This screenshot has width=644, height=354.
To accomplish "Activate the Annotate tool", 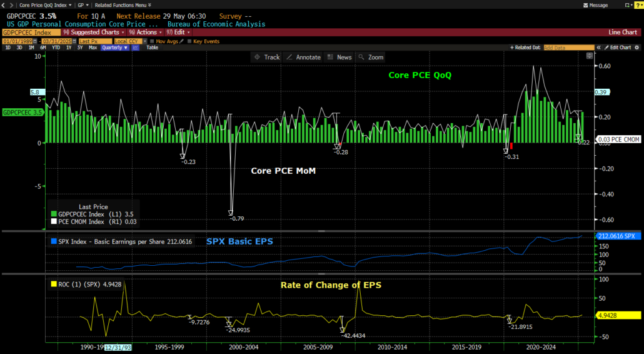I will [303, 57].
